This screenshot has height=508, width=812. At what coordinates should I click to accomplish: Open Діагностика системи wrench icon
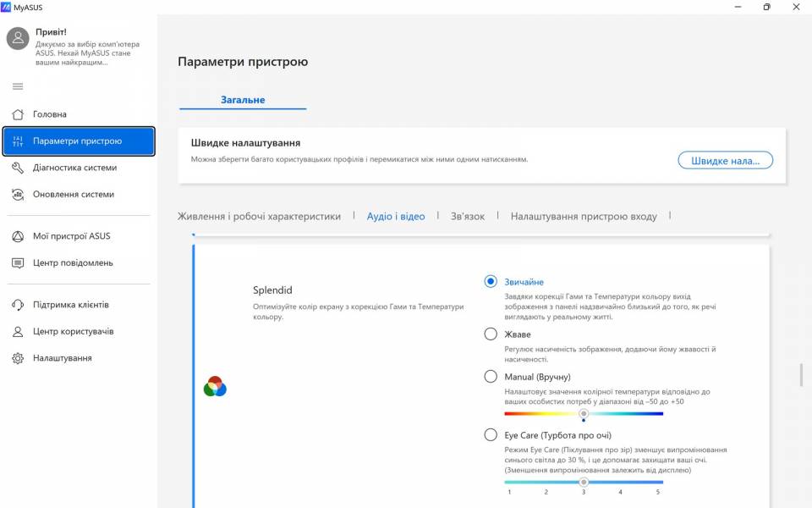18,168
